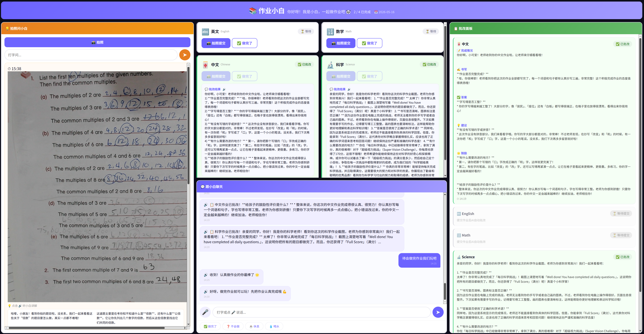
Task: Play speaker for 科学作业已批改 chat message
Action: (x=206, y=232)
